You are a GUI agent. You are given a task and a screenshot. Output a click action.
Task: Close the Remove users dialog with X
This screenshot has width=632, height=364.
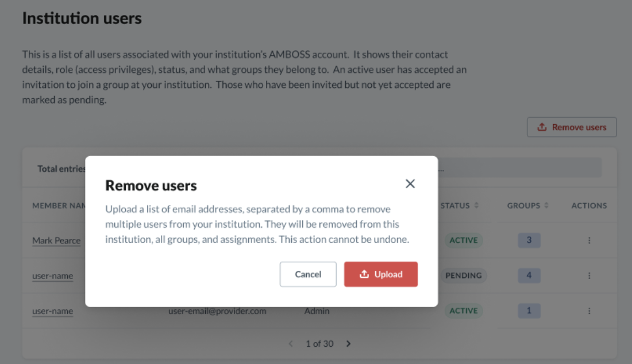pyautogui.click(x=410, y=184)
